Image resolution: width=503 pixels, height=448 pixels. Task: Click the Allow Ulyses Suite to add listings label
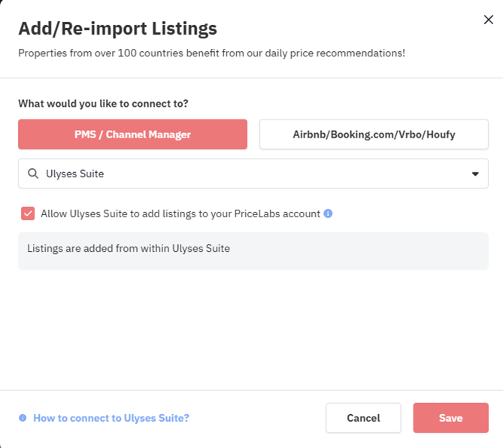tap(180, 213)
